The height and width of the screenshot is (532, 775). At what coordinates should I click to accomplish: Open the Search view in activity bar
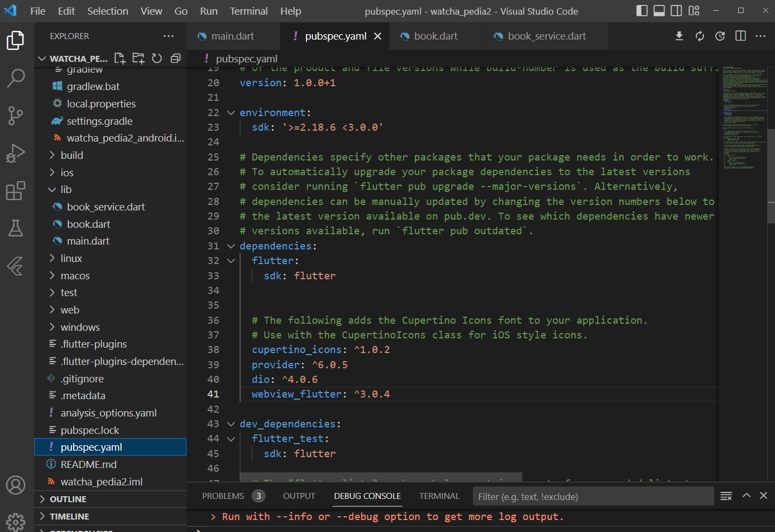15,78
